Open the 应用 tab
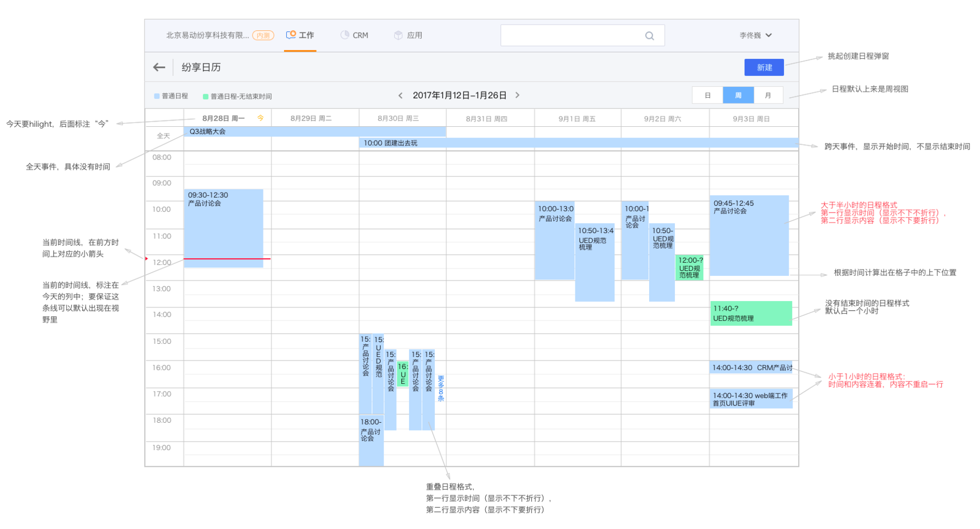 click(408, 35)
